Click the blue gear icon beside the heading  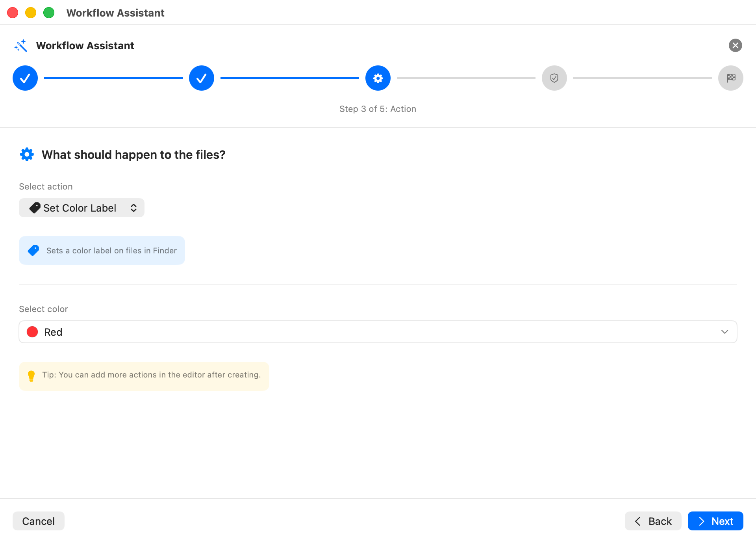point(27,154)
